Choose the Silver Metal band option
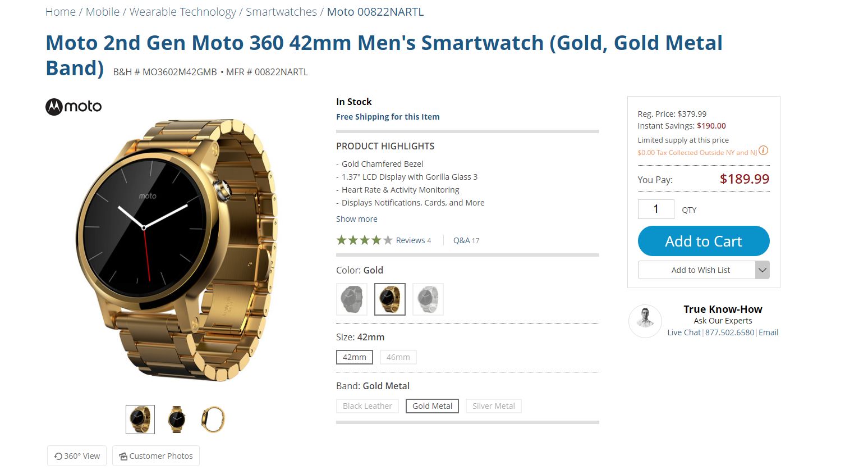This screenshot has height=474, width=868. point(493,406)
